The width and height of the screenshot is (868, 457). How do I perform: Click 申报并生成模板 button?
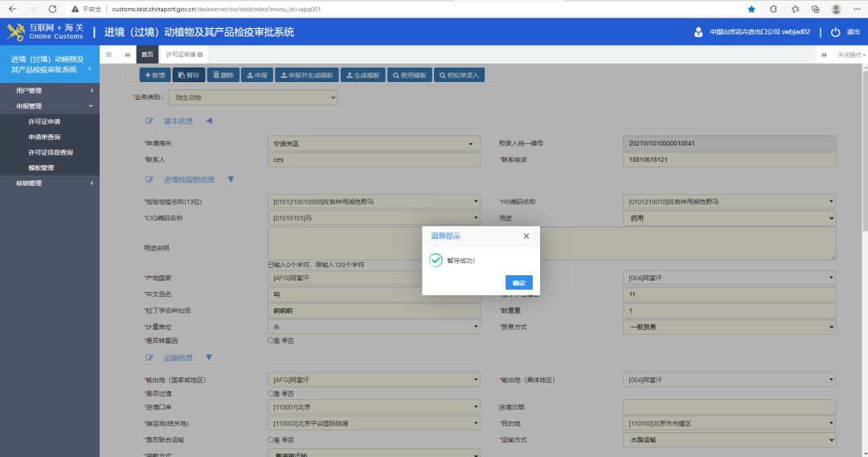coord(307,76)
